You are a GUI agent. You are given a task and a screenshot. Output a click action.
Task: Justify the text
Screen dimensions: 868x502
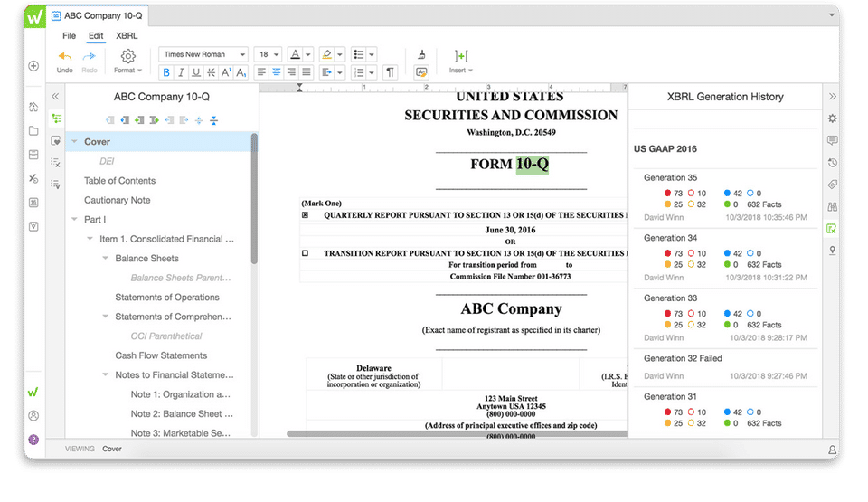(307, 72)
